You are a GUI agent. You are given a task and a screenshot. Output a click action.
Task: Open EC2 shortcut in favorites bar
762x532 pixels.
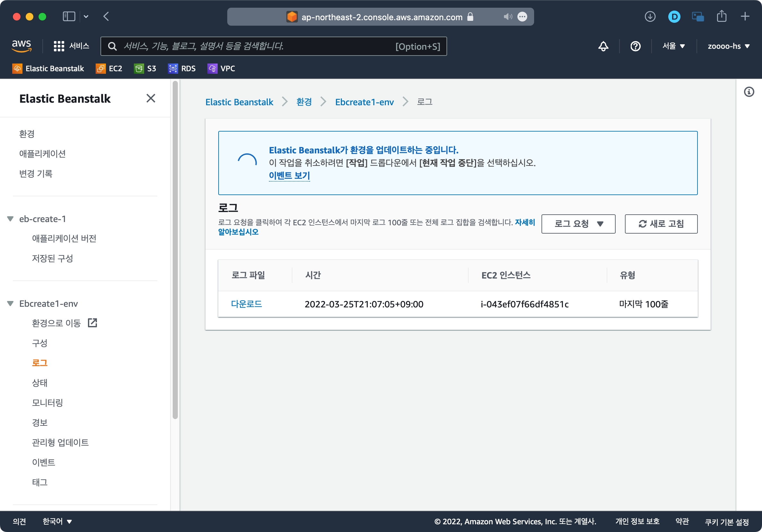[x=109, y=68]
